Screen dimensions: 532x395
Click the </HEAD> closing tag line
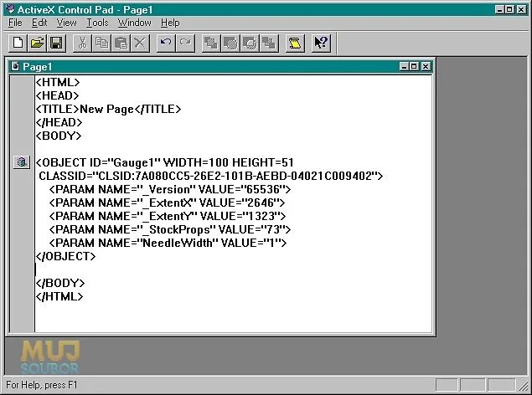click(59, 122)
